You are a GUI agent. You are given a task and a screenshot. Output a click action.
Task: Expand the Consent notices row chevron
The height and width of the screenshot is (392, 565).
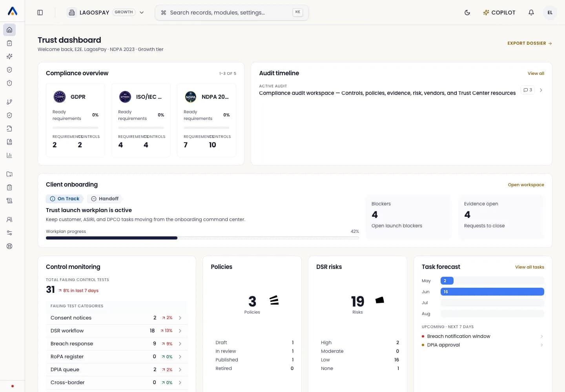(180, 318)
